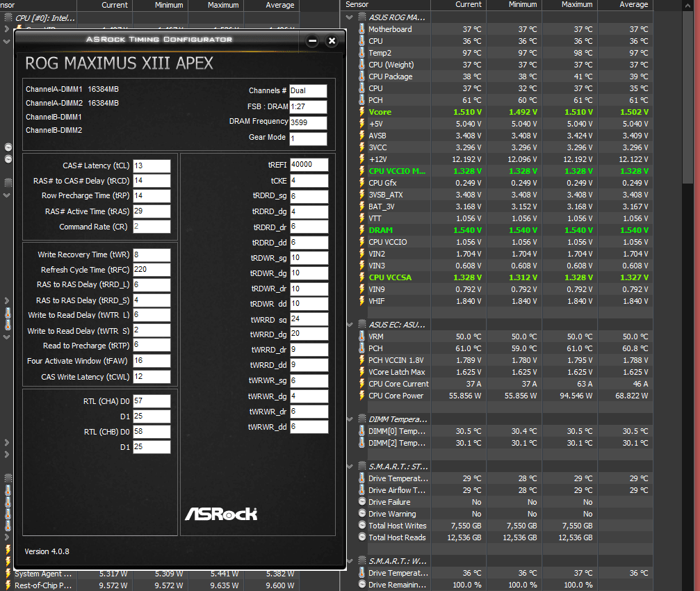This screenshot has height=591, width=700.
Task: Click the thermometer icon beside Motherboard
Action: click(361, 29)
